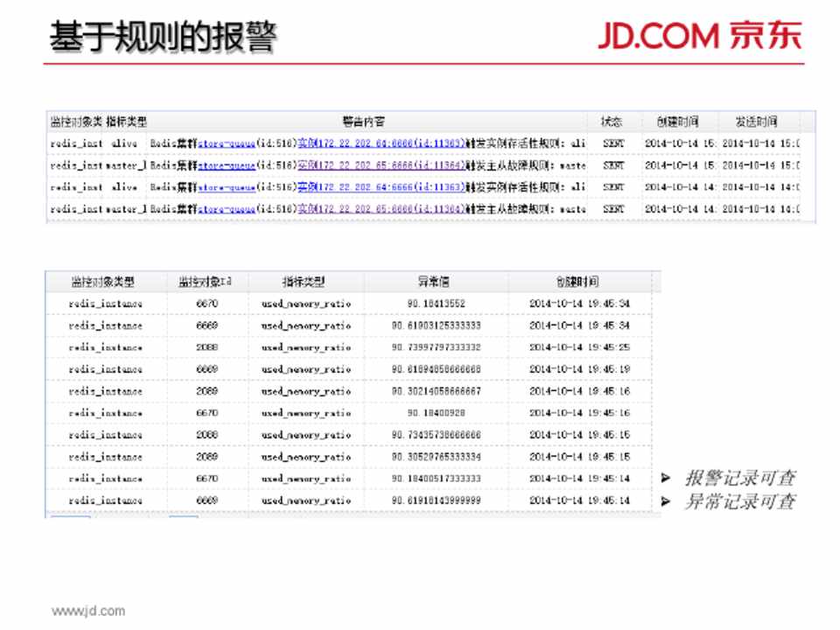The width and height of the screenshot is (840, 630).
Task: Open the store-queue link in the fourth alert row
Action: point(227,208)
